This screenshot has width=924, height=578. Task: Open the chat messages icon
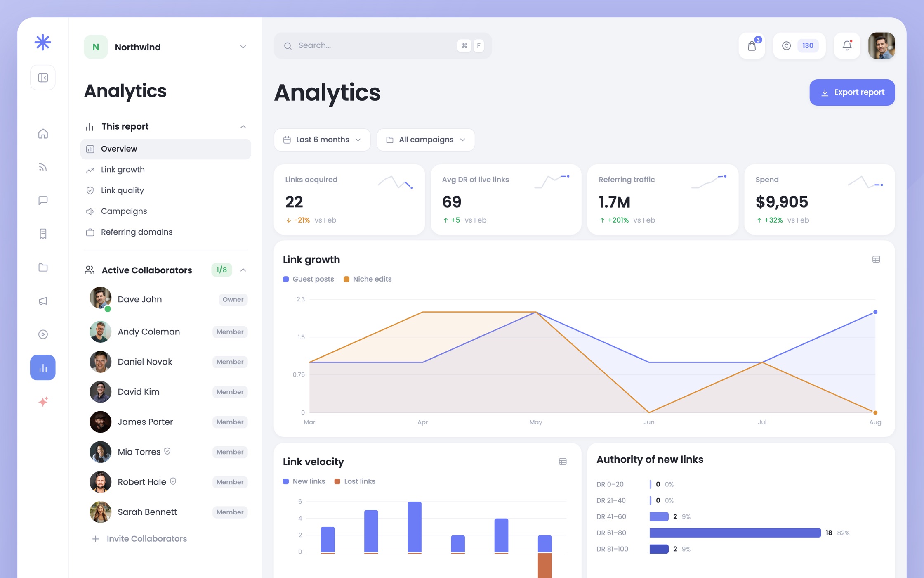(x=43, y=201)
